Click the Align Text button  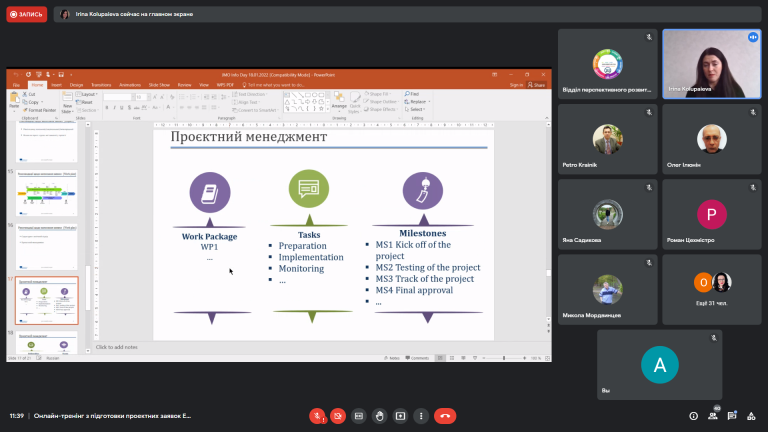[x=246, y=102]
